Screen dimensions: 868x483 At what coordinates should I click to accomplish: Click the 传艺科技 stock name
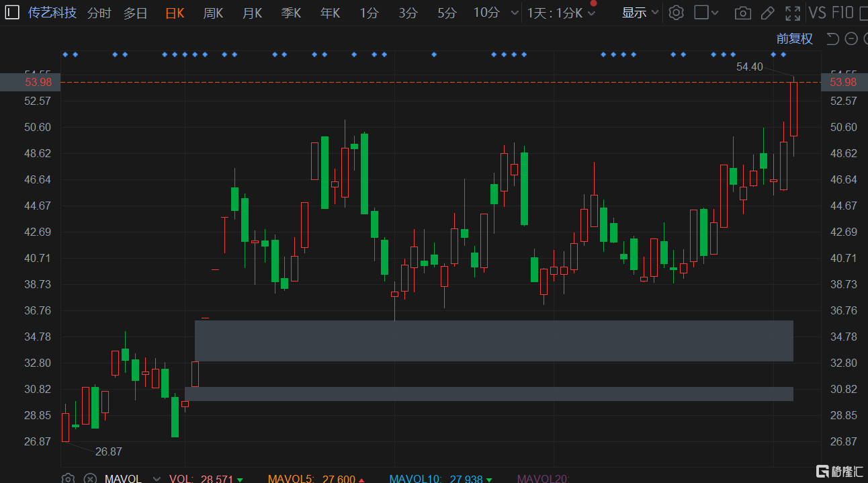pyautogui.click(x=52, y=13)
